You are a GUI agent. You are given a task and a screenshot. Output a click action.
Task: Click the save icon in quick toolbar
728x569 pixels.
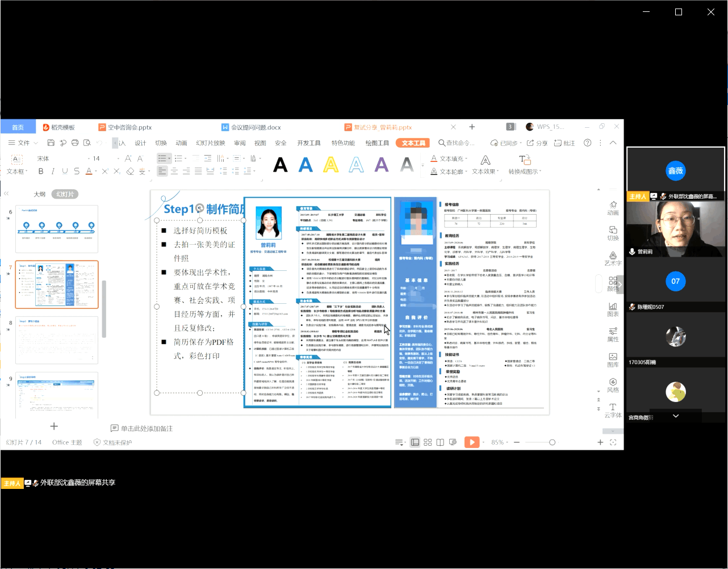pos(51,143)
